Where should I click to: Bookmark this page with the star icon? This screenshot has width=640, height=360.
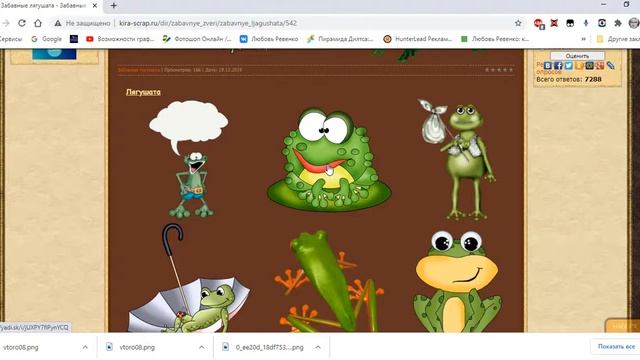pos(518,23)
